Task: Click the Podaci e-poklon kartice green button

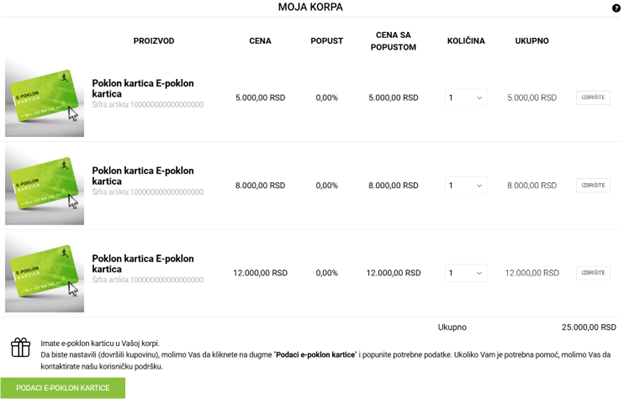Action: [63, 388]
